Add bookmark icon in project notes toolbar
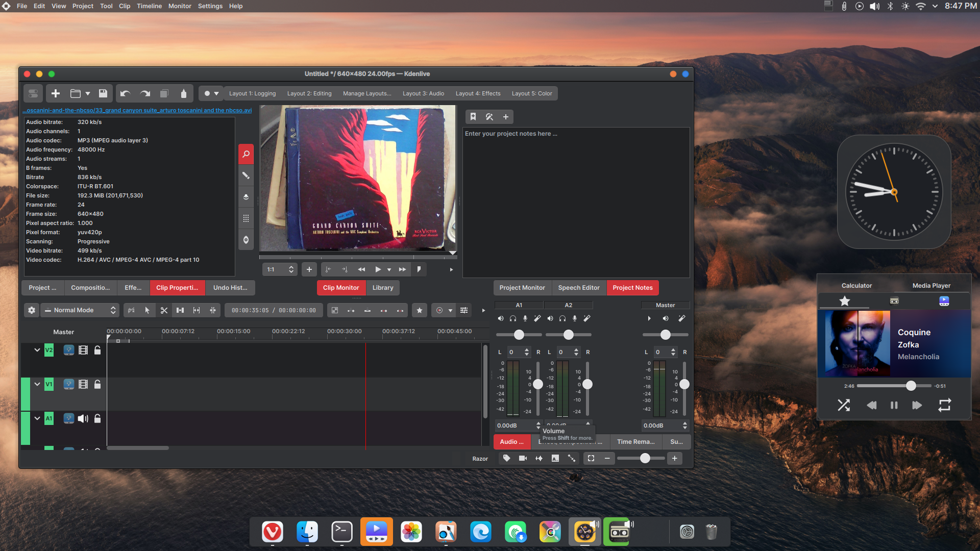The height and width of the screenshot is (551, 980). pos(473,117)
